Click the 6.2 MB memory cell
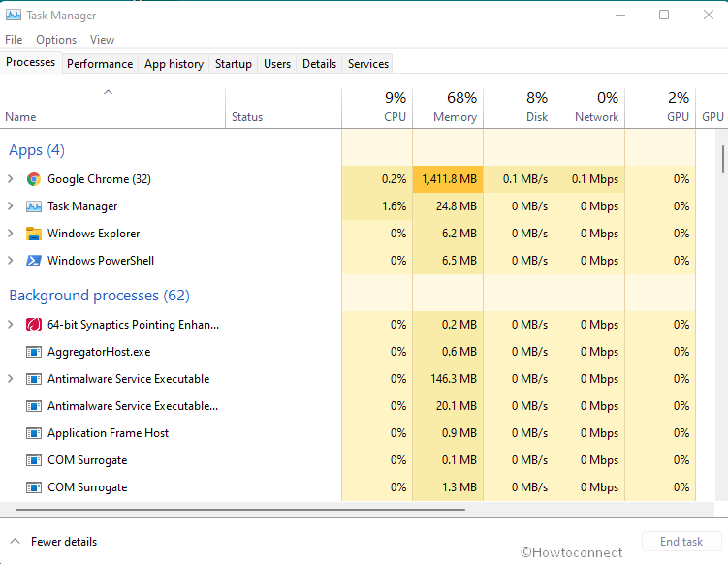Image resolution: width=728 pixels, height=564 pixels. (x=448, y=234)
